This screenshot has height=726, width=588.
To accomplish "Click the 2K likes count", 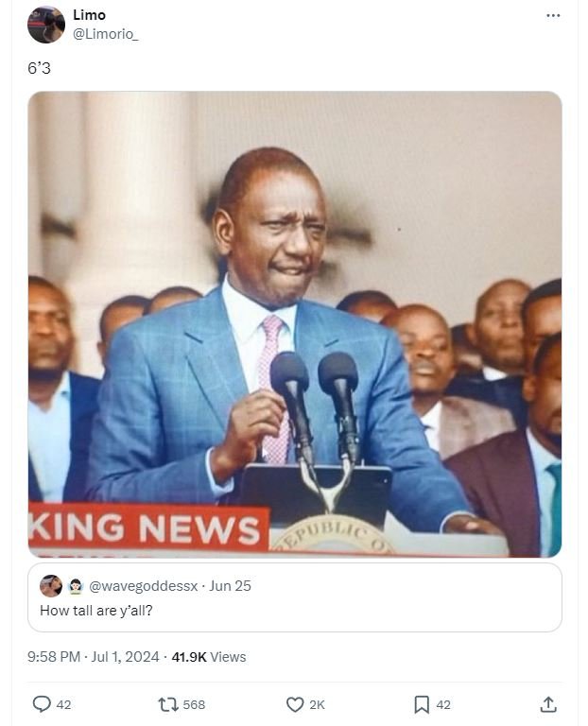I will [317, 704].
